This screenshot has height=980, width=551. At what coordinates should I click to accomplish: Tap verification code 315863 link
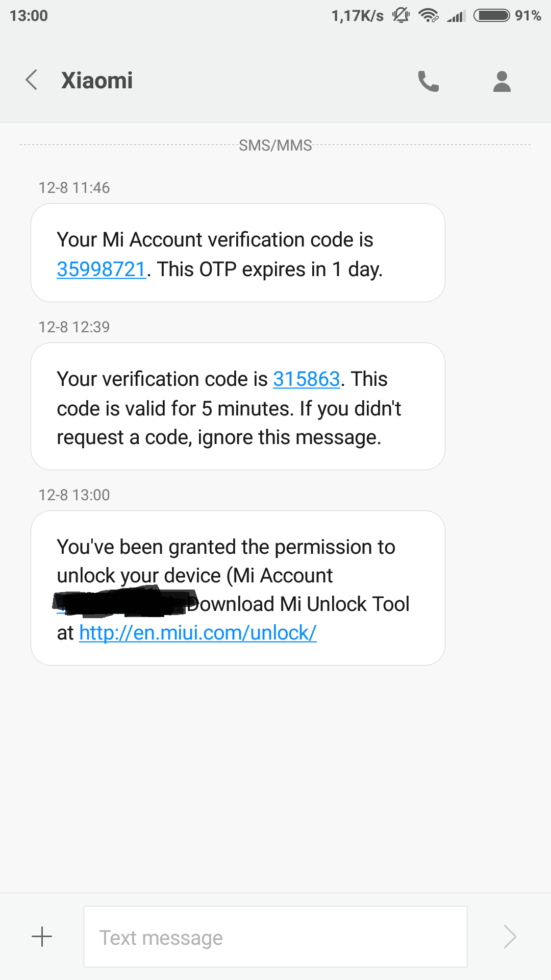point(306,379)
